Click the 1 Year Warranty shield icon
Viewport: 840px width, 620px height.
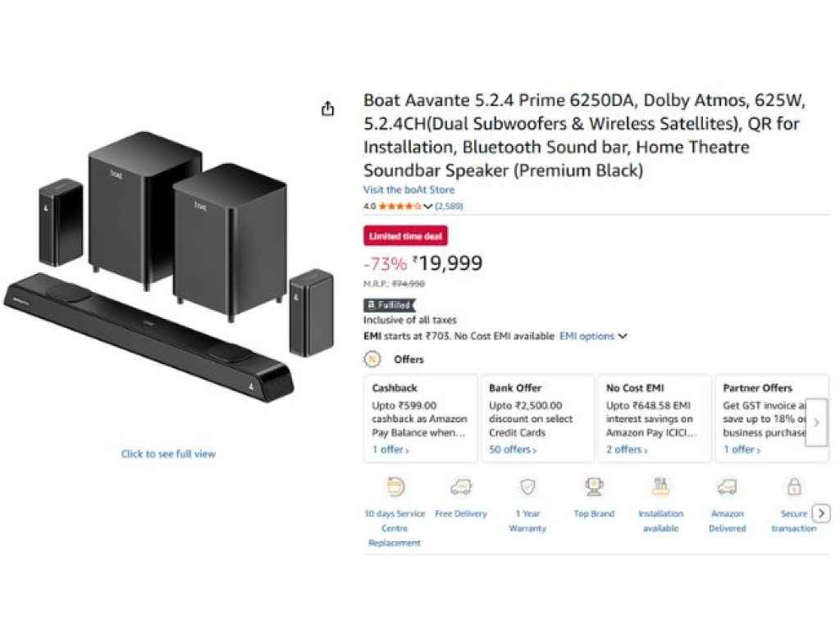coord(527,487)
